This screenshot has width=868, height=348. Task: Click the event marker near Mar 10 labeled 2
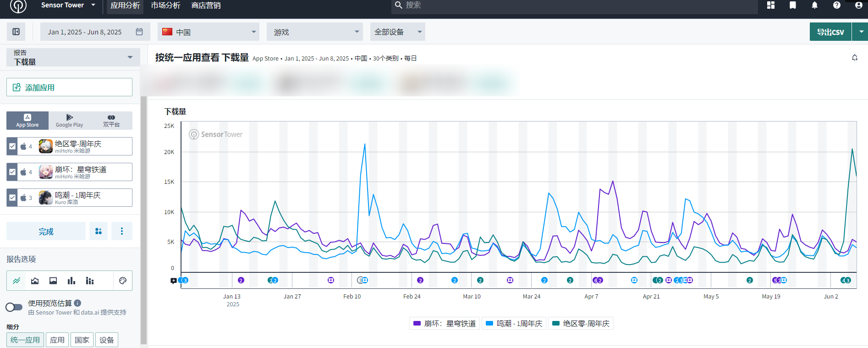[480, 280]
